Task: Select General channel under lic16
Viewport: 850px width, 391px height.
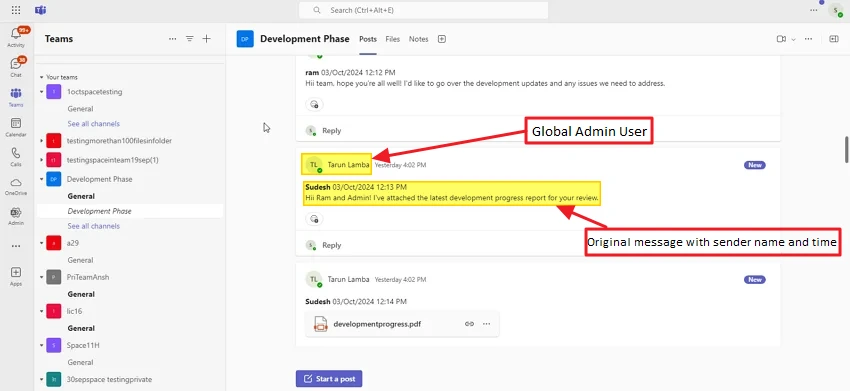Action: [81, 329]
